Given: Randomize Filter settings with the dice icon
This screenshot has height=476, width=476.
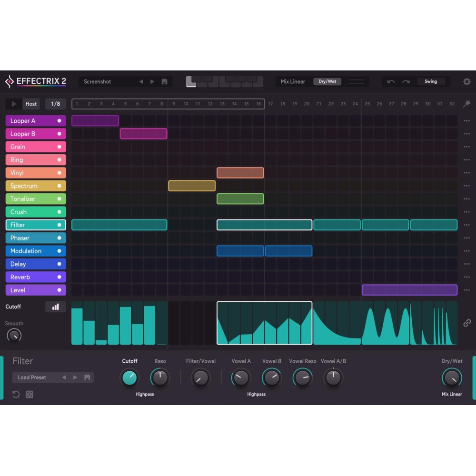Looking at the screenshot, I should tap(30, 394).
